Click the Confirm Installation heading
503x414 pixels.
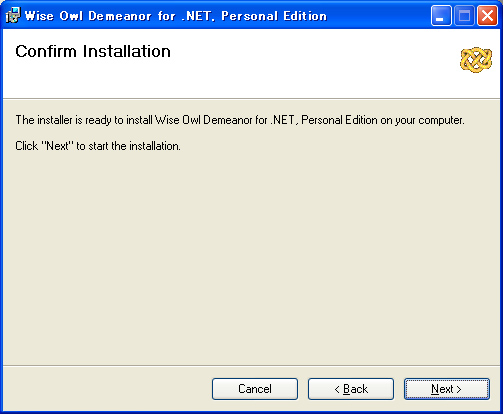tap(93, 51)
